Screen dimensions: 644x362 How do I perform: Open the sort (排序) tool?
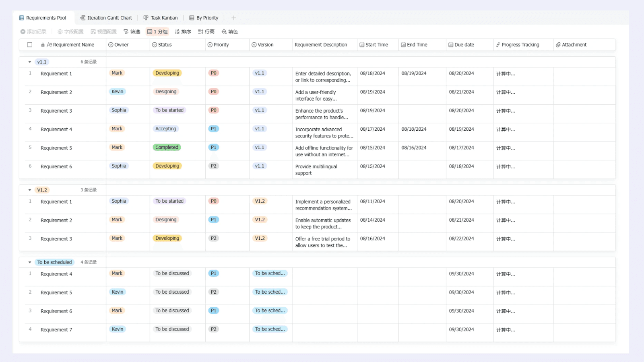coord(183,32)
